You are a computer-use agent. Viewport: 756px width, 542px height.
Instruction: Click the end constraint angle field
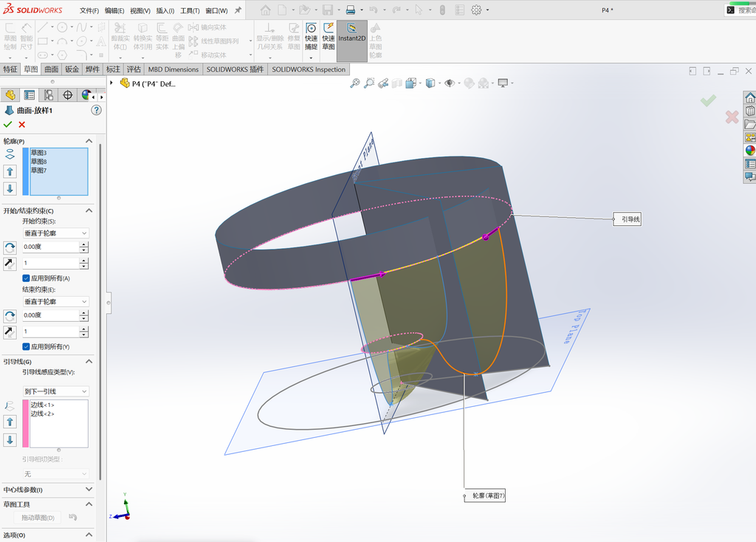[x=51, y=315]
